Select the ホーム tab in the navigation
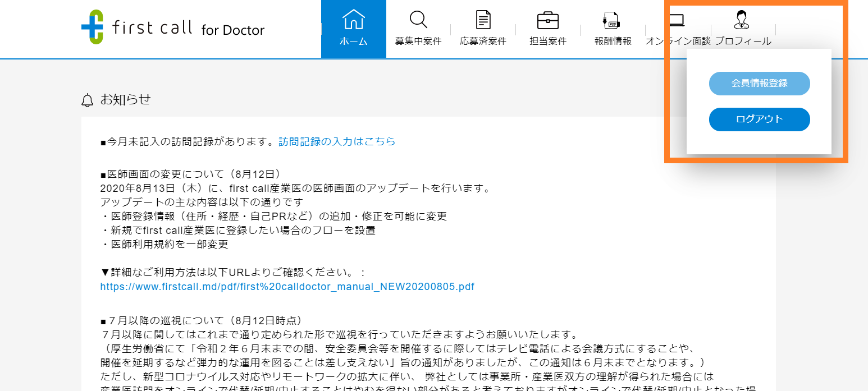The width and height of the screenshot is (868, 391). pos(353,39)
